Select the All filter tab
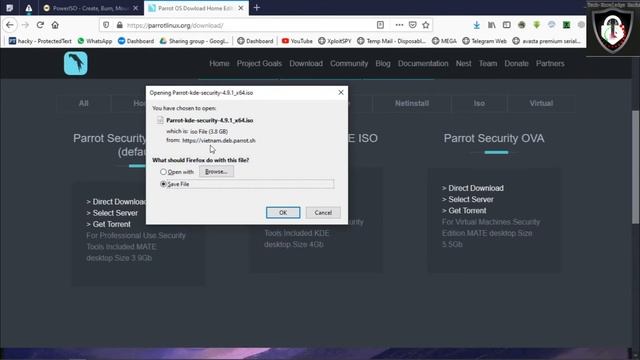The height and width of the screenshot is (360, 640). click(x=83, y=103)
